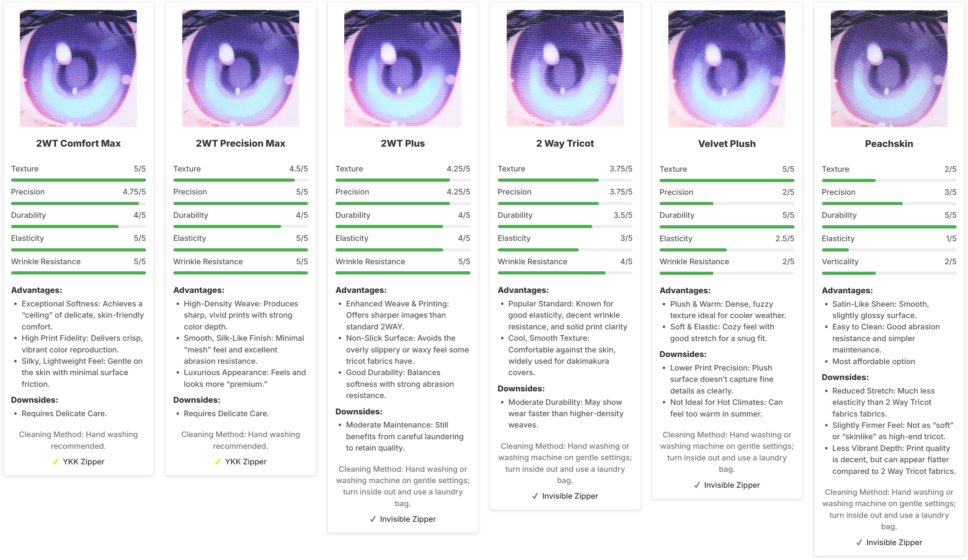Click the checkmark for Invisible Zipper under Peachskin
This screenshot has width=968, height=560.
859,543
